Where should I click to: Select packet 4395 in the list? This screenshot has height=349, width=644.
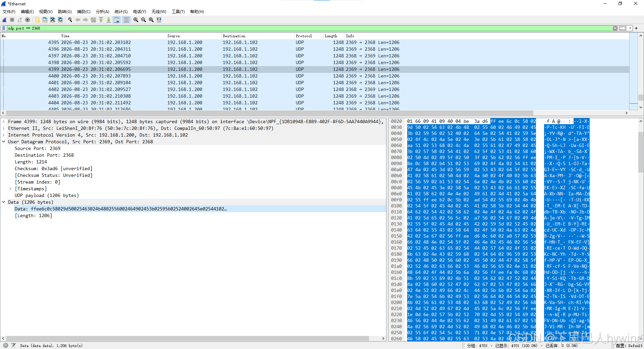click(315, 42)
